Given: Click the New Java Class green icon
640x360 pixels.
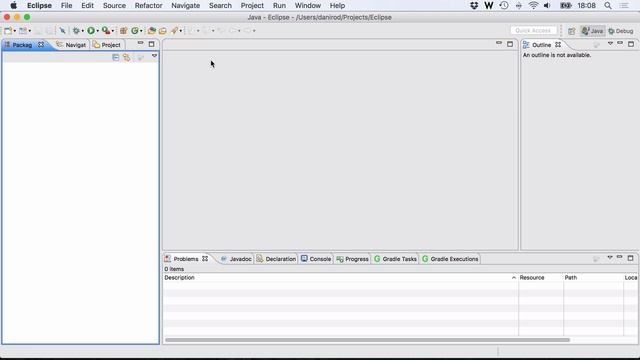Looking at the screenshot, I should coord(134,31).
